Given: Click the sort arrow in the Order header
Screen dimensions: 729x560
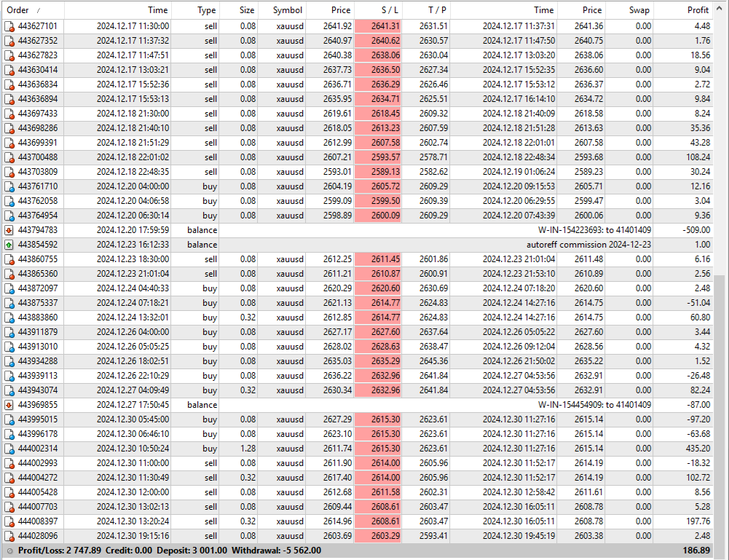Looking at the screenshot, I should [x=39, y=10].
